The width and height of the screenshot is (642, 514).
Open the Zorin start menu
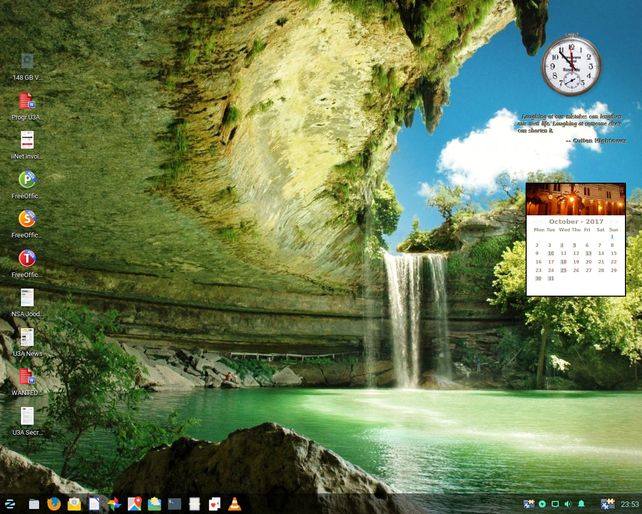10,504
